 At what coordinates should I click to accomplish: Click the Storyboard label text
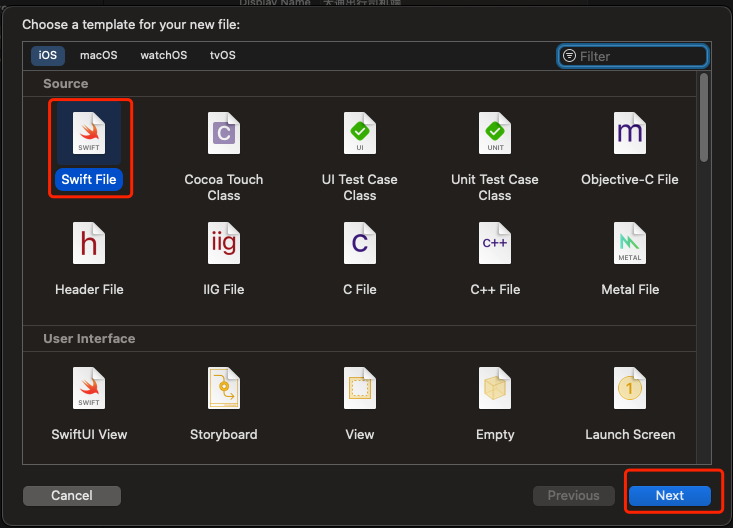click(x=223, y=434)
